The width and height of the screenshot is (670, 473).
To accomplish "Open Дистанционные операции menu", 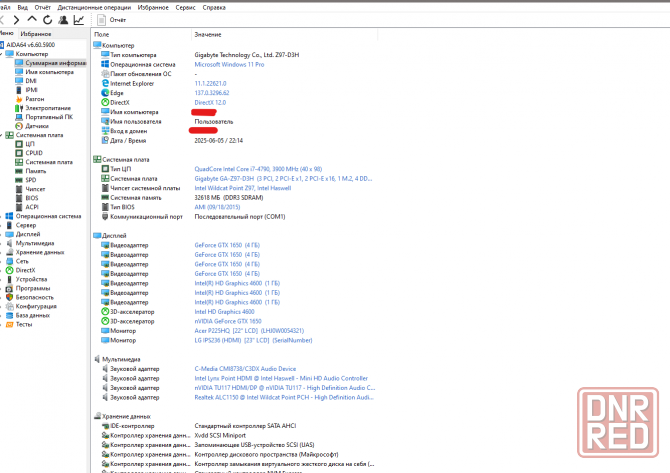I will pyautogui.click(x=94, y=7).
